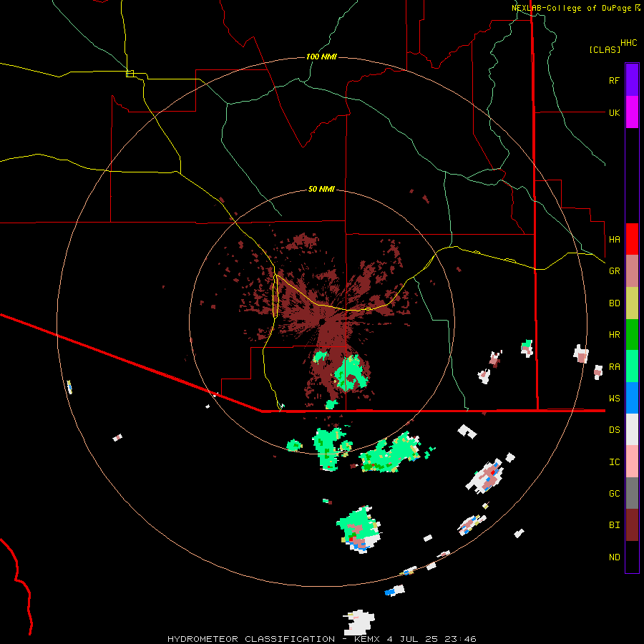Click the HR legend label
This screenshot has width=644, height=644.
[x=614, y=335]
